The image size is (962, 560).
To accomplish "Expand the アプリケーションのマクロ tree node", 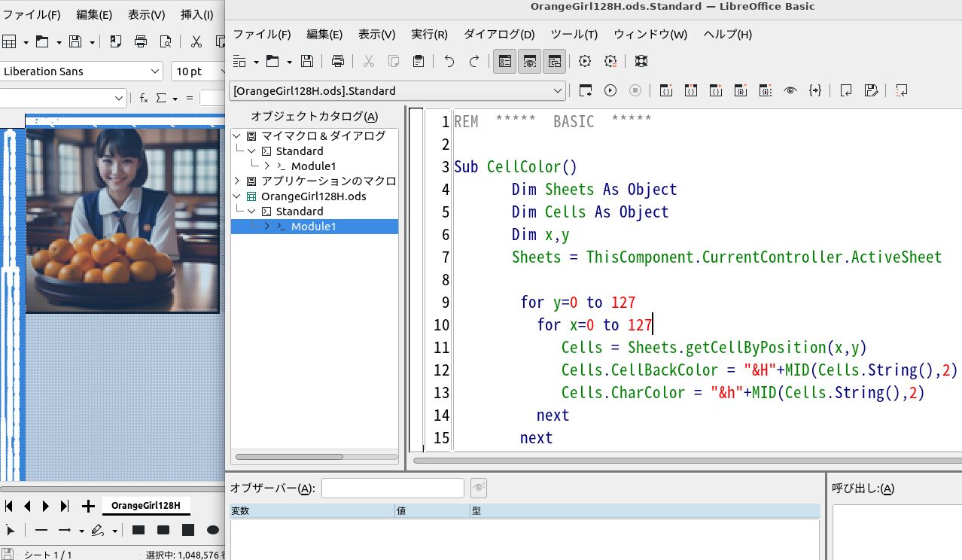I will tap(237, 181).
